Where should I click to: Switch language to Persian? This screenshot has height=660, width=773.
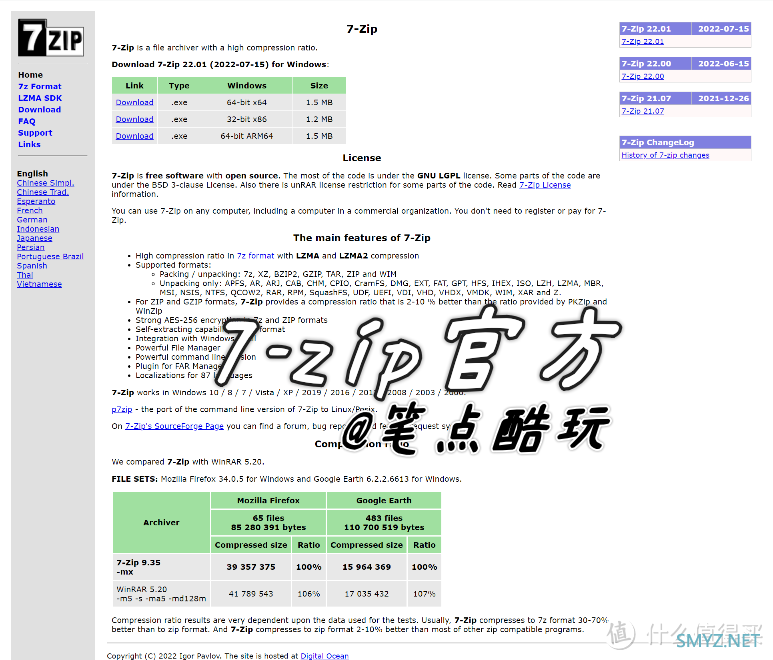[31, 247]
